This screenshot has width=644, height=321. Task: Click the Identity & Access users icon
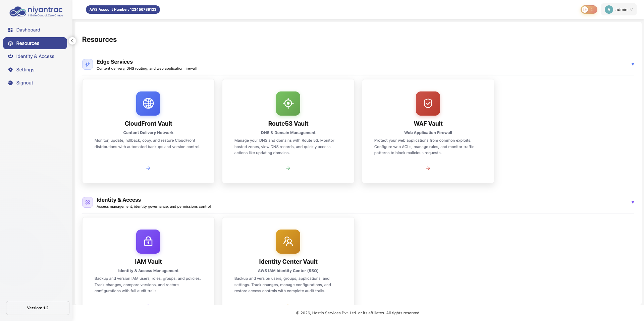tap(10, 56)
